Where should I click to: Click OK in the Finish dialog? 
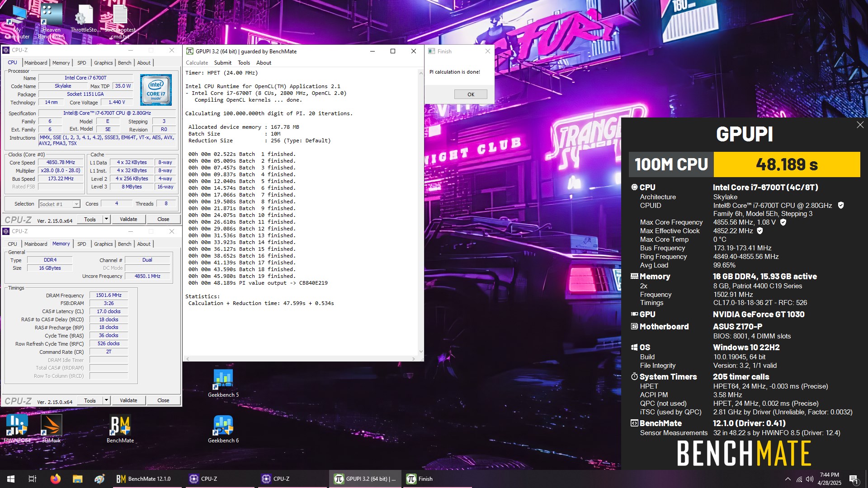tap(471, 94)
